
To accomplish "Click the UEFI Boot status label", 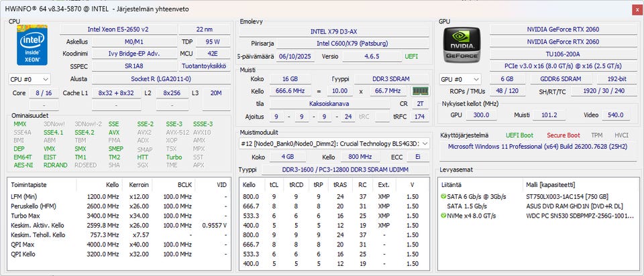I will [520, 135].
